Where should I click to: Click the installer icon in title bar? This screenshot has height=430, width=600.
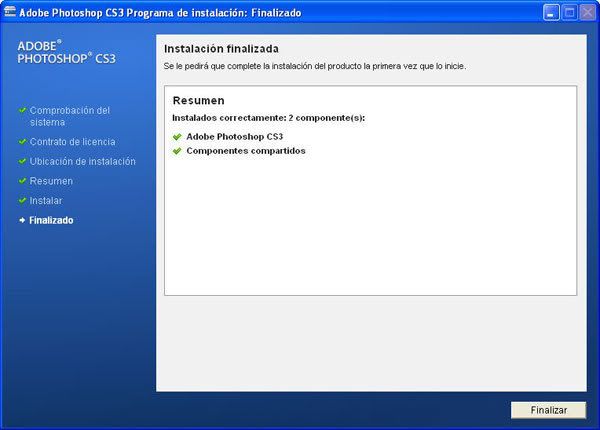10,12
